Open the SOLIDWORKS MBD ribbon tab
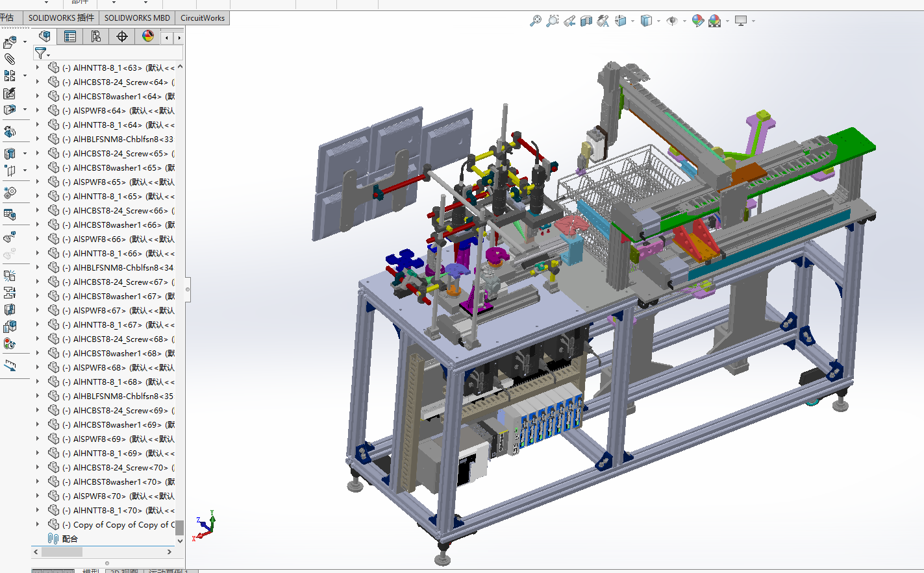This screenshot has height=573, width=924. click(x=137, y=18)
